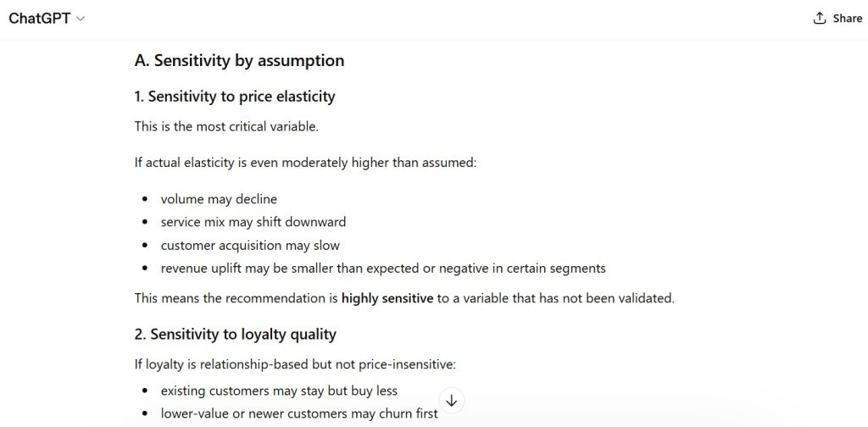Viewport: 868px width, 427px height.
Task: Click 'This is the most critical variable' sentence
Action: (x=225, y=126)
